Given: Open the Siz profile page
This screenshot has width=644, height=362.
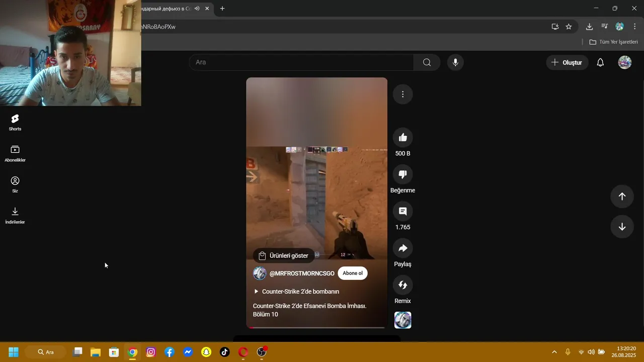Looking at the screenshot, I should coord(15,185).
